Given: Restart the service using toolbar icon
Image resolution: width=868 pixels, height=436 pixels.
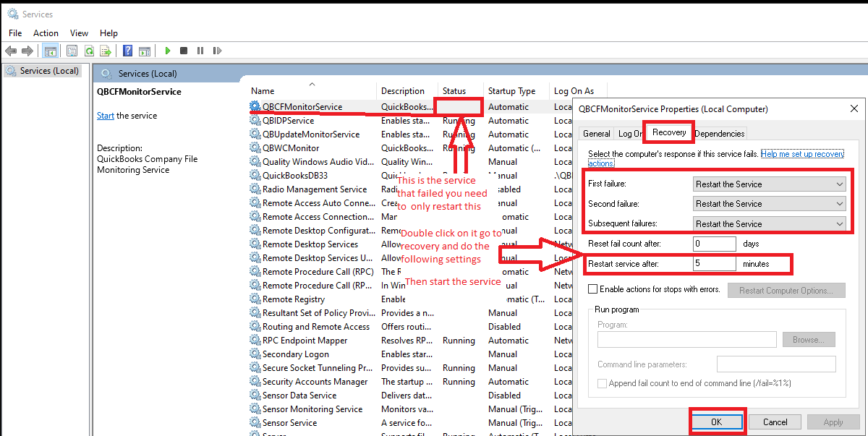Looking at the screenshot, I should click(217, 51).
